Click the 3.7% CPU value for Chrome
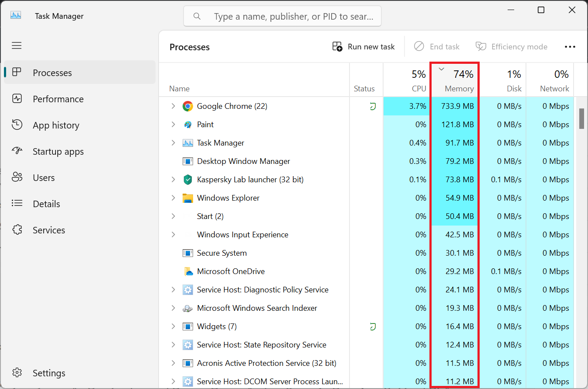The width and height of the screenshot is (588, 389). tap(418, 106)
